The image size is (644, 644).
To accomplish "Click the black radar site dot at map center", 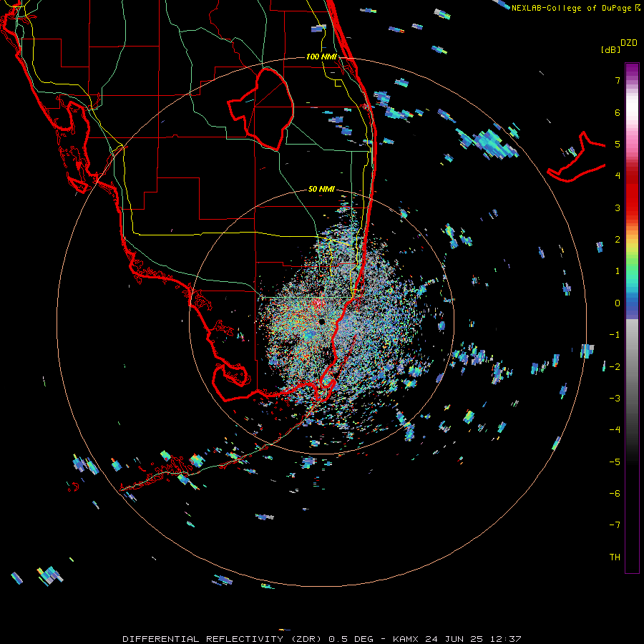I will point(321,321).
